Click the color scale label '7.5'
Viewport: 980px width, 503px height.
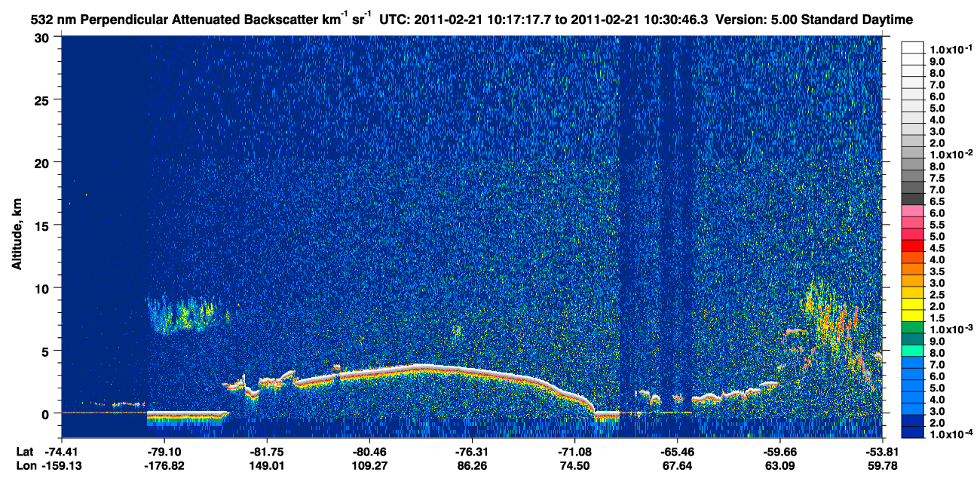click(x=937, y=178)
